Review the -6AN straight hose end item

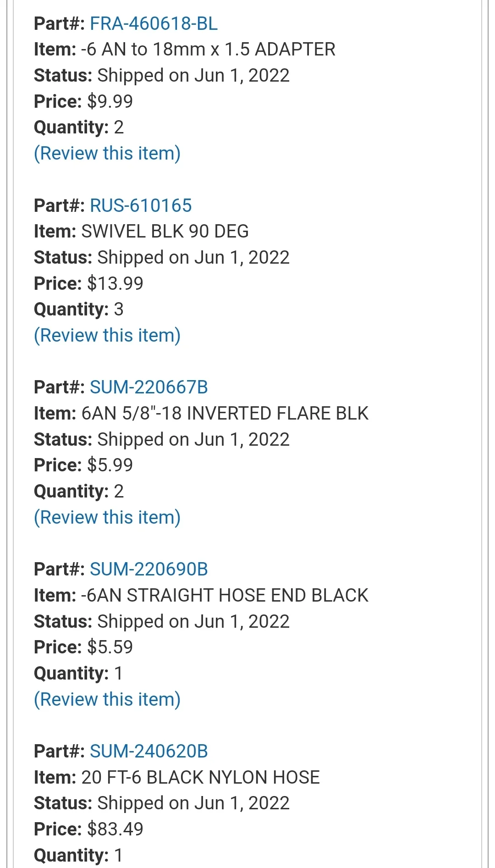(107, 700)
